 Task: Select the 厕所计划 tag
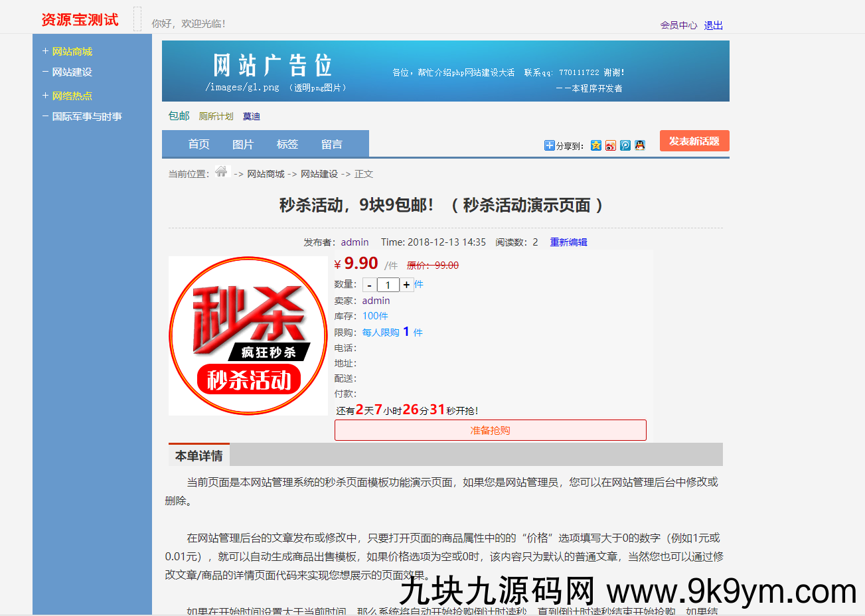point(216,116)
